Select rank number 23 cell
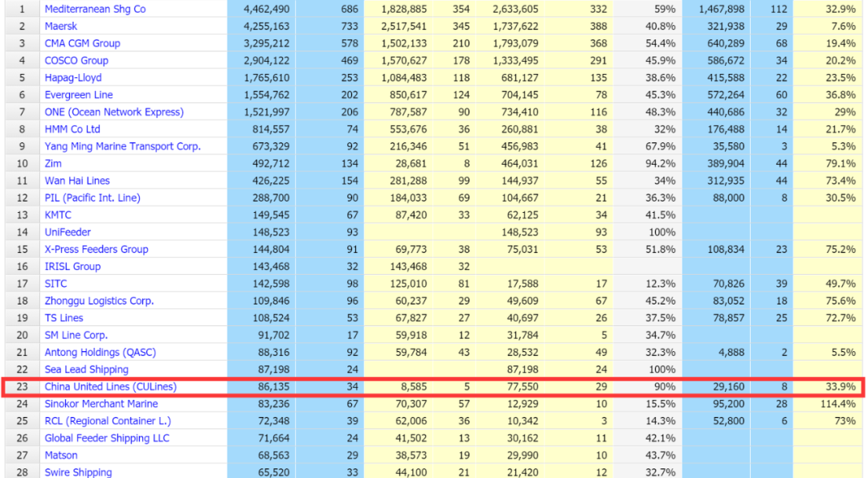Viewport: 868px width, 478px height. [x=22, y=386]
